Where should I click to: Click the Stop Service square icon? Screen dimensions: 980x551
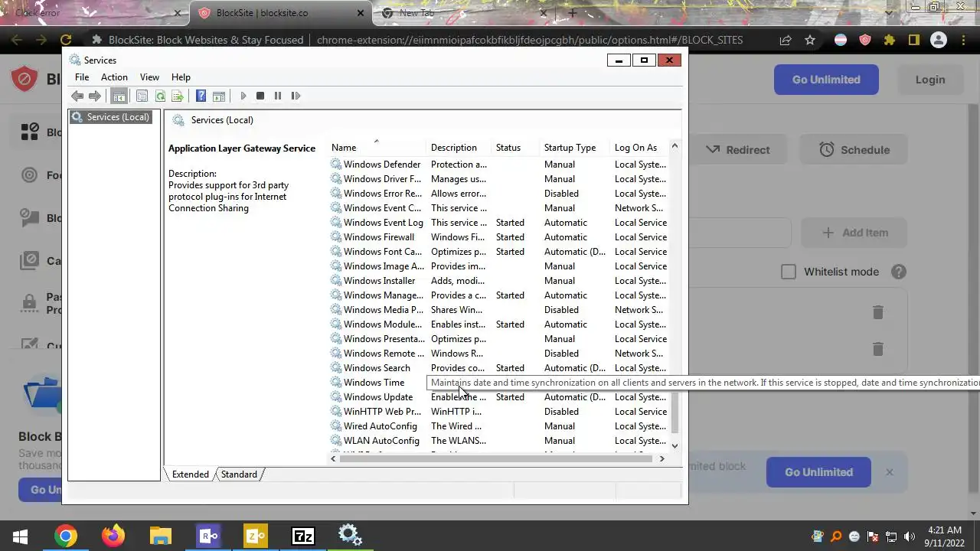coord(260,96)
